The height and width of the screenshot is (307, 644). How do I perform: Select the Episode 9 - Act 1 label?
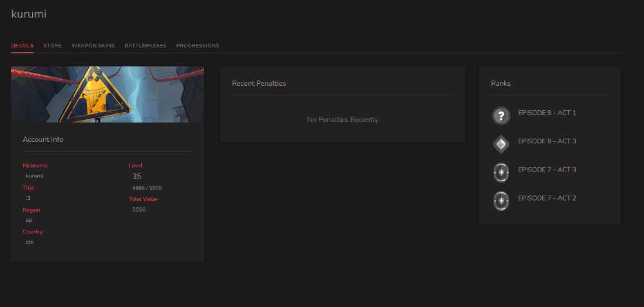tap(547, 113)
